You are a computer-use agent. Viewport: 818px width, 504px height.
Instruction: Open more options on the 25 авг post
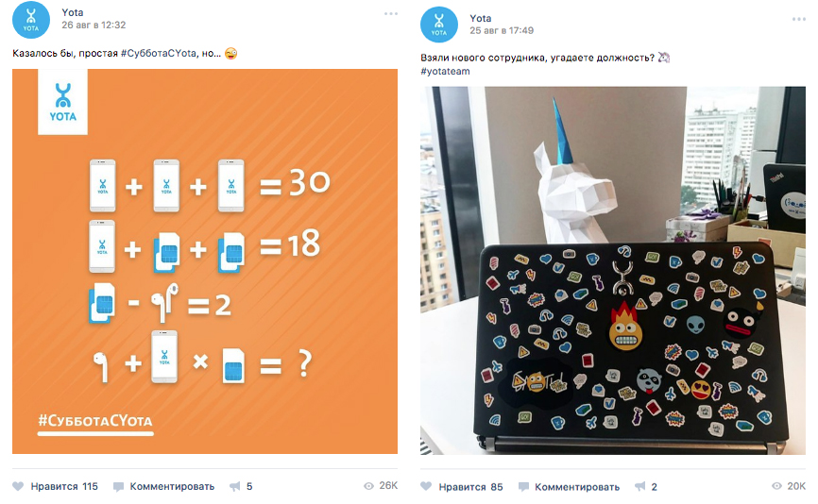click(799, 19)
